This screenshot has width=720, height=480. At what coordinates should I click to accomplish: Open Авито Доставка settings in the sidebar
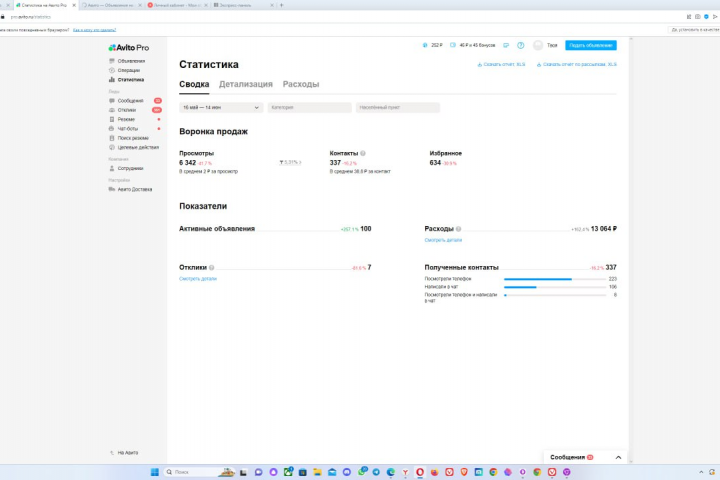coord(130,189)
